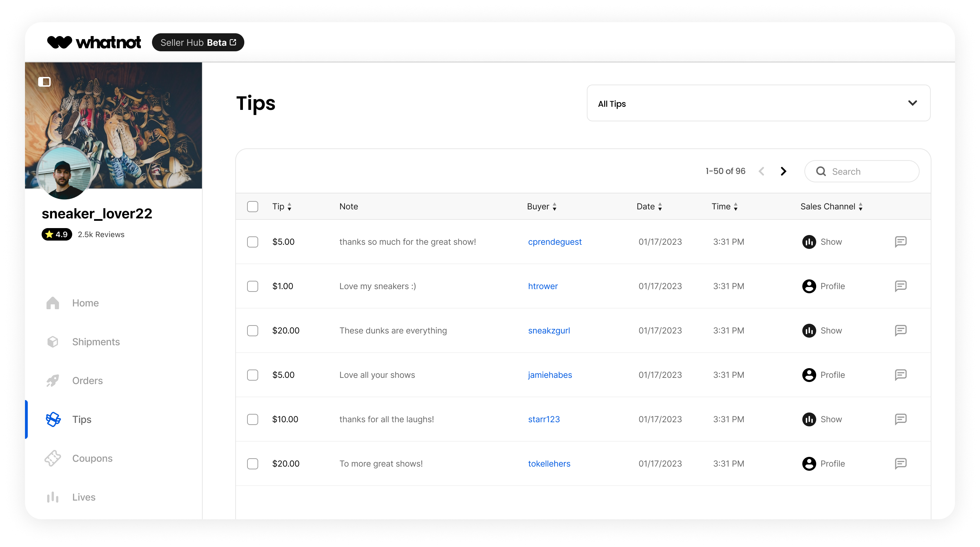Click next page arrow to see more tips
Viewport: 980px width, 547px height.
(783, 171)
